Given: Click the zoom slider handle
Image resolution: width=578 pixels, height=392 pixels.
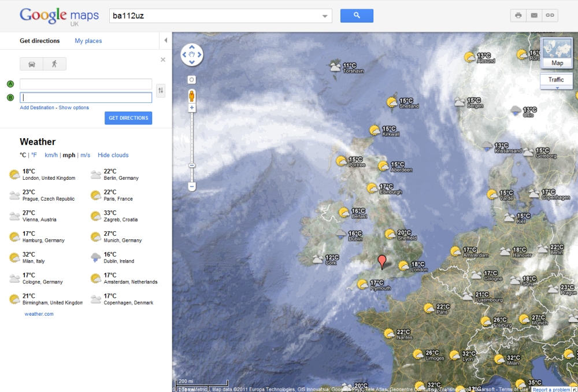Looking at the screenshot, I should coord(192,165).
